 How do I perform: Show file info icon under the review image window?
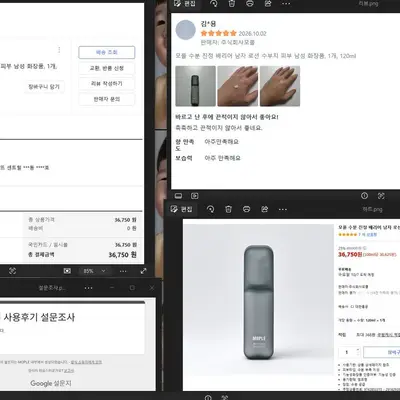pos(364,196)
